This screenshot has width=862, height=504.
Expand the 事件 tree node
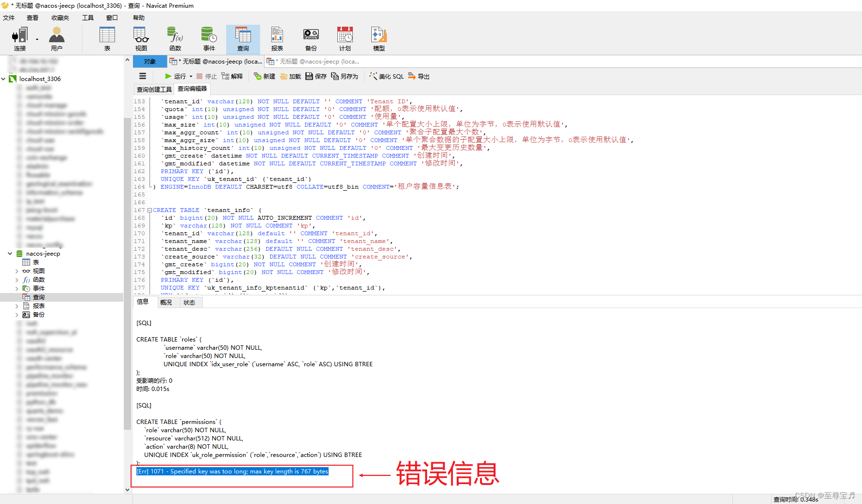[x=17, y=289]
